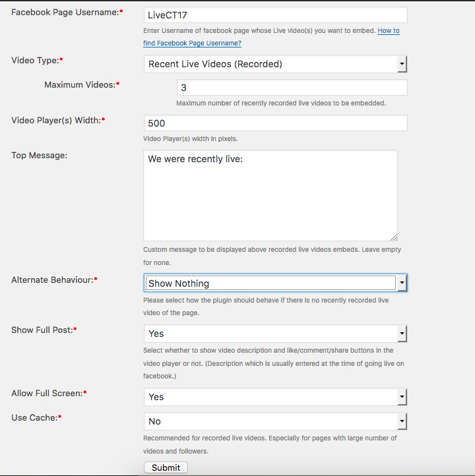Select the "Maximum Videos:" label text
Image resolution: width=475 pixels, height=476 pixels.
(x=79, y=85)
